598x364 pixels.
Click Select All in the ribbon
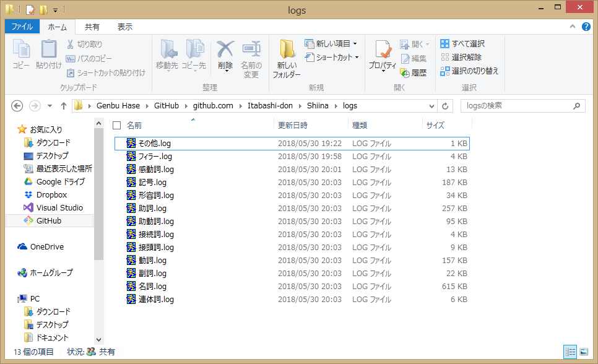(x=462, y=44)
